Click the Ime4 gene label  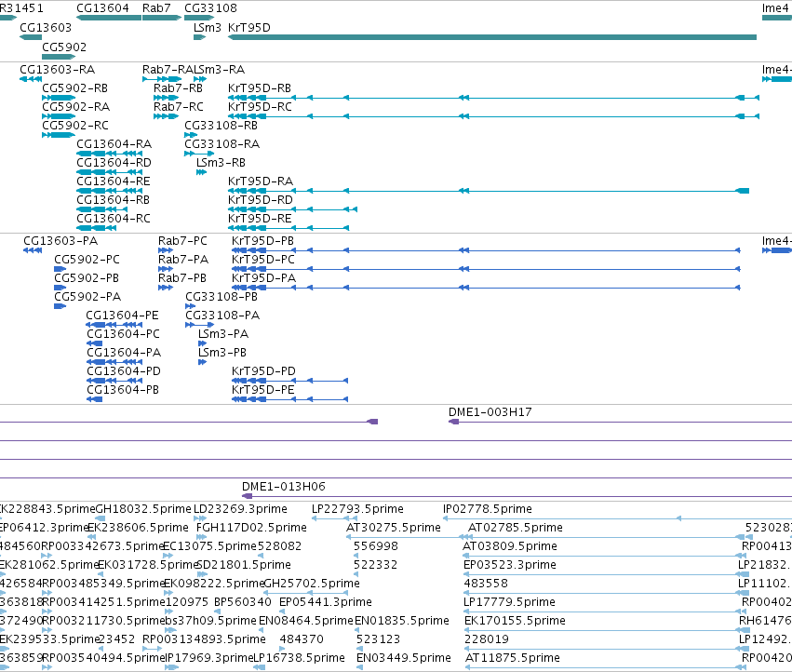pos(775,8)
